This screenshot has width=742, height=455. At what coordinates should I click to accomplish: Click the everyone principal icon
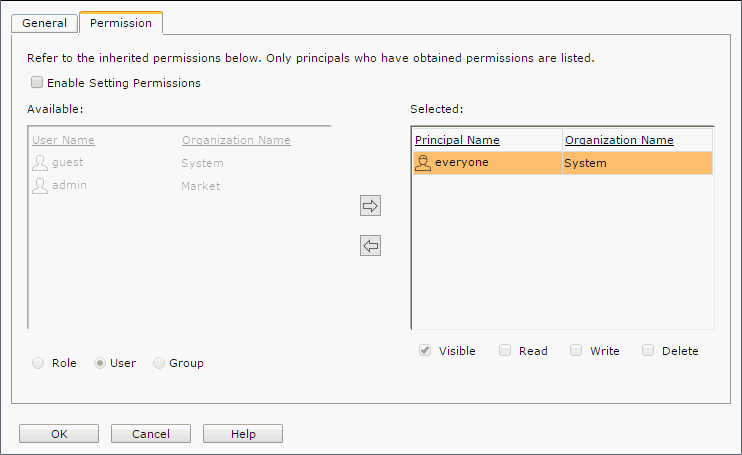pos(423,163)
